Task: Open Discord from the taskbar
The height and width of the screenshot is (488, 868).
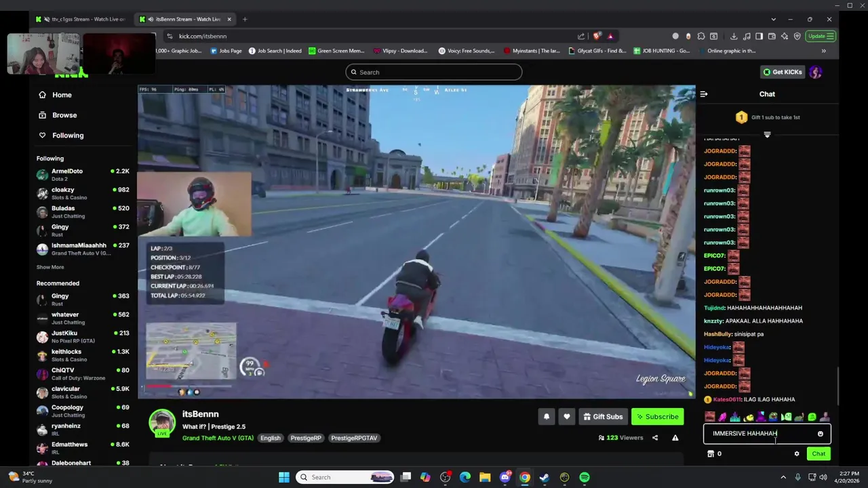Action: (x=505, y=477)
